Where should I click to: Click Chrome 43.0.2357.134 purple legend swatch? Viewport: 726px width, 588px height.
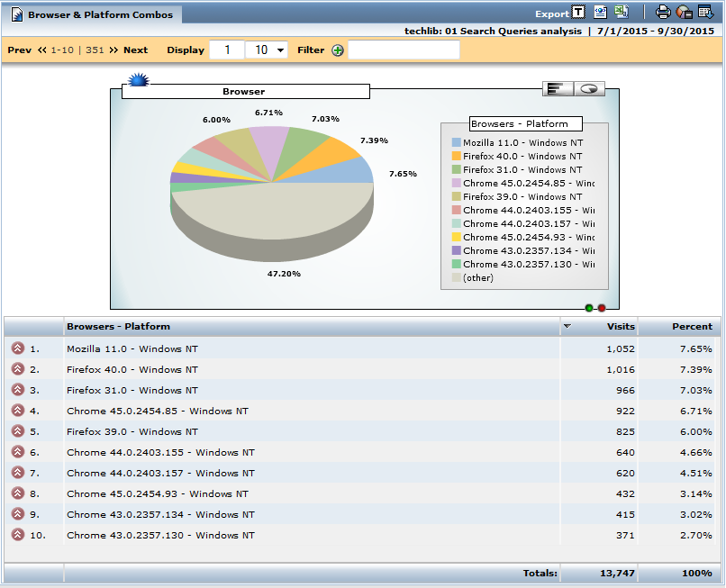coord(457,250)
